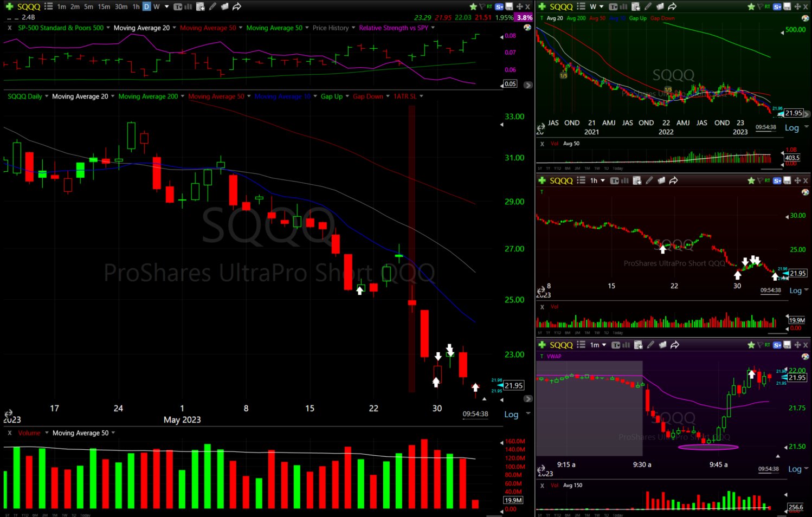
Task: Click the green star favorite icon in main chart
Action: tap(473, 7)
